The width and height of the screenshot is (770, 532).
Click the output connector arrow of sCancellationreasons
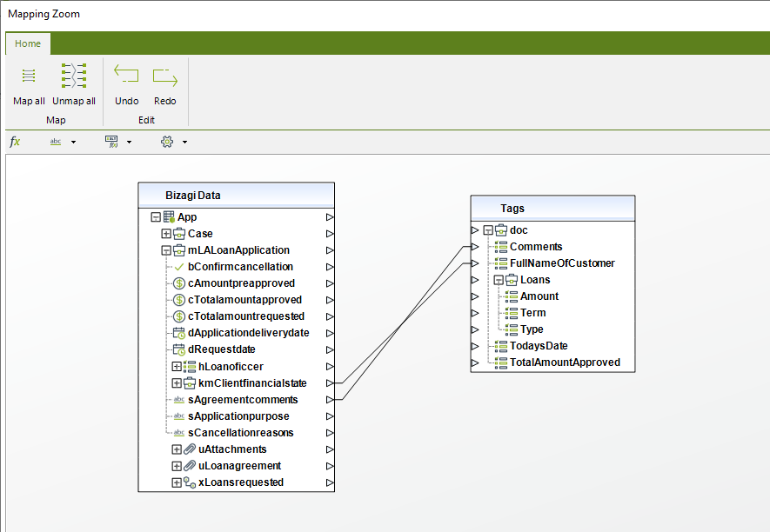tap(330, 433)
